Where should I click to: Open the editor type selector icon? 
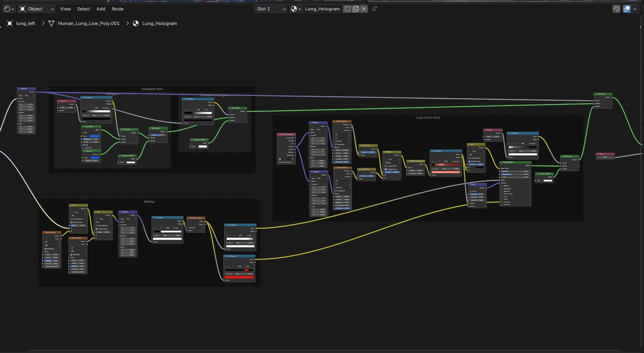pos(9,9)
